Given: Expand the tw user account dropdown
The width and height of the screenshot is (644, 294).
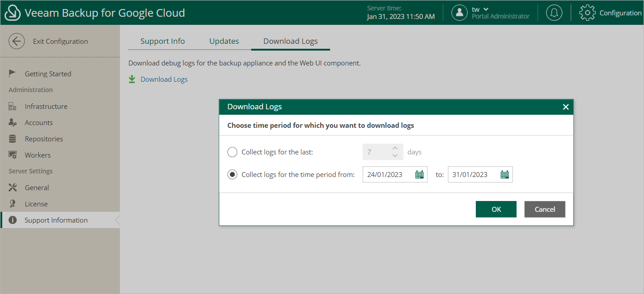Looking at the screenshot, I should [x=486, y=9].
